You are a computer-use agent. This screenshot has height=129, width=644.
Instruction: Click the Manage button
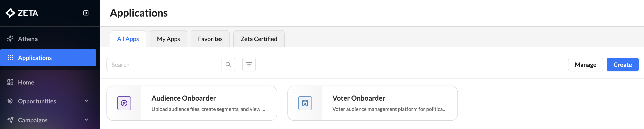click(x=585, y=65)
